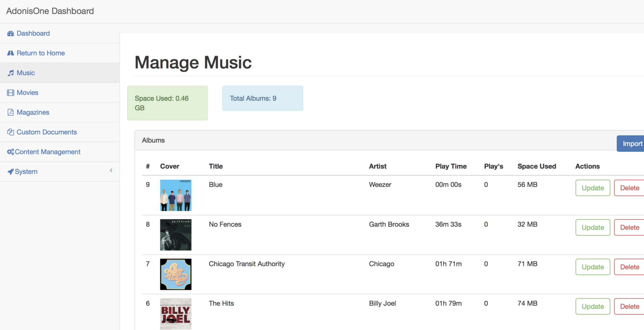Open the Content Management section
The width and height of the screenshot is (644, 330).
pyautogui.click(x=60, y=152)
